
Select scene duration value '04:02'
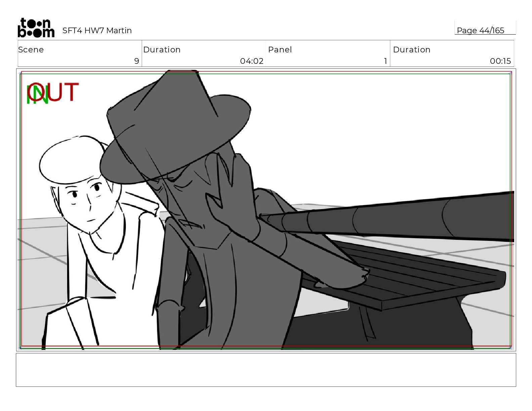click(252, 61)
